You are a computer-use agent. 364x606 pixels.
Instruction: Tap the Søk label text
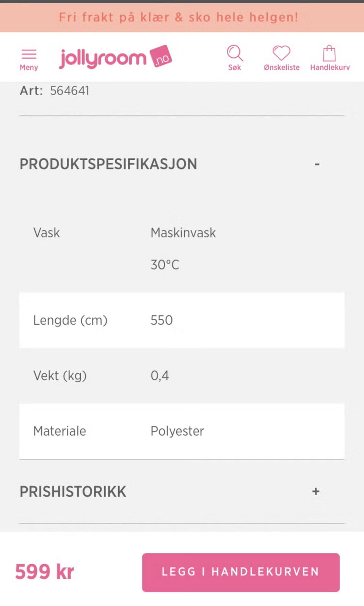click(x=234, y=68)
